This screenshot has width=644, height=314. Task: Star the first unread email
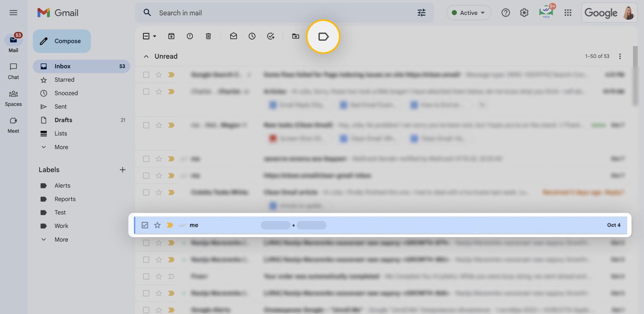click(159, 75)
